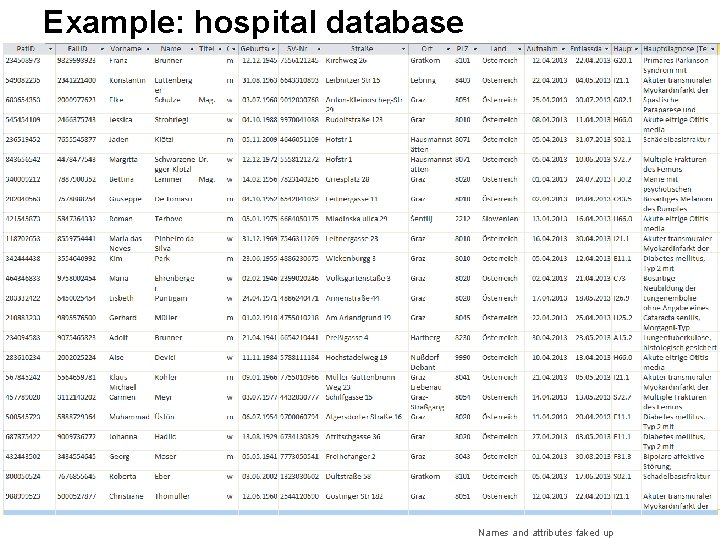Select the street cell 'Dultstraße 58'
This screenshot has height=540, width=720.
pyautogui.click(x=348, y=477)
